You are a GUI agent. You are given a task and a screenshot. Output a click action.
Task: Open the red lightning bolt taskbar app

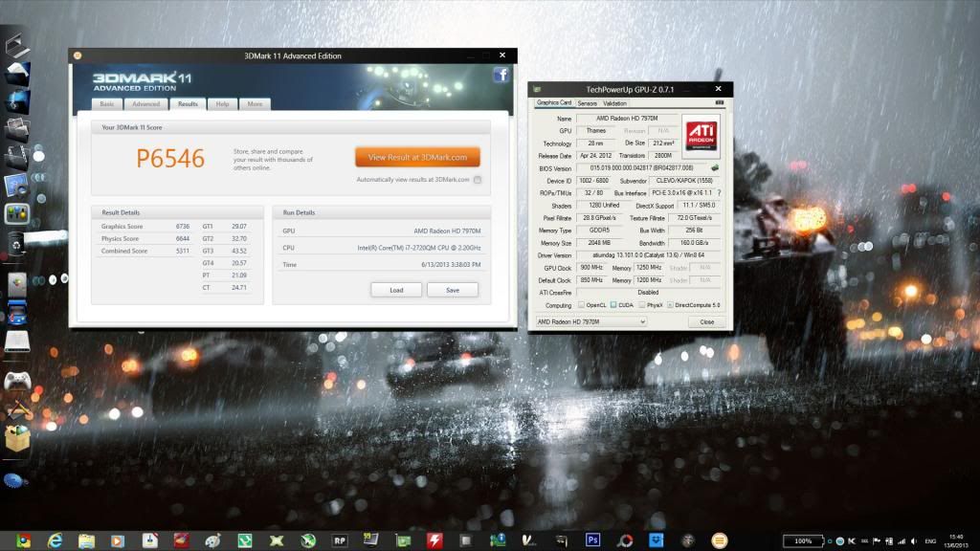(434, 540)
